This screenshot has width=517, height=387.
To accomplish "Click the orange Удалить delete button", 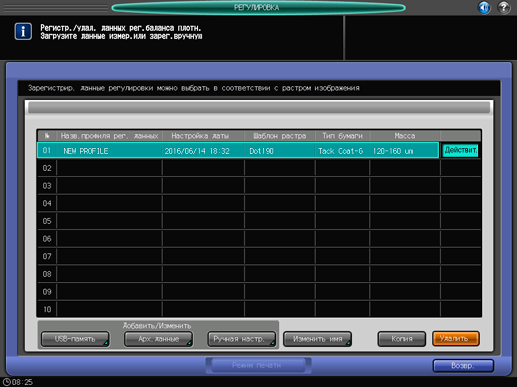I will click(456, 339).
